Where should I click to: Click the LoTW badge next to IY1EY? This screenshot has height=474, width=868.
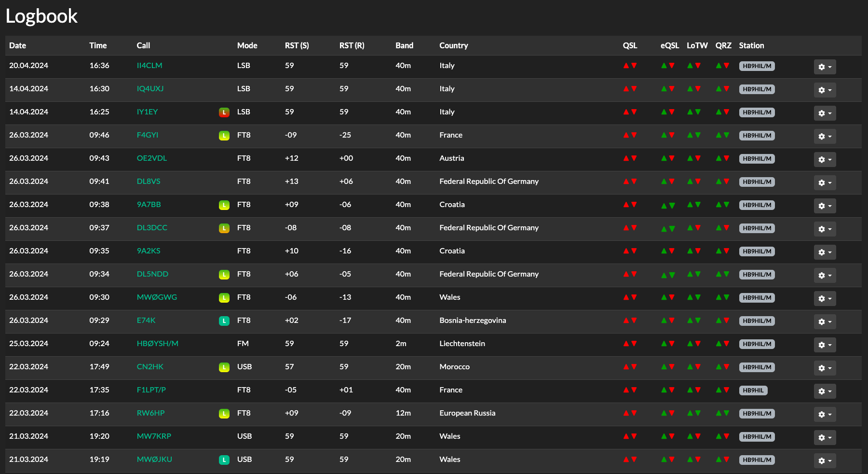coord(224,112)
